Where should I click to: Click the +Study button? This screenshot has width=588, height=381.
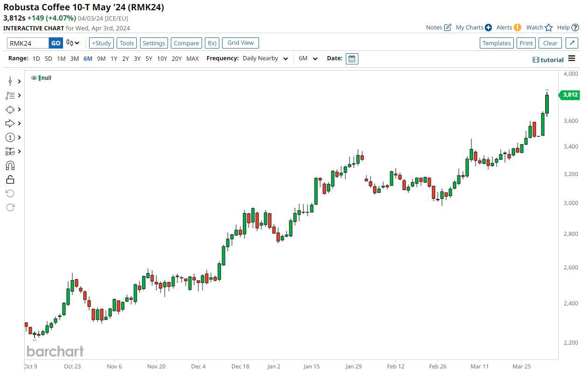pyautogui.click(x=101, y=43)
